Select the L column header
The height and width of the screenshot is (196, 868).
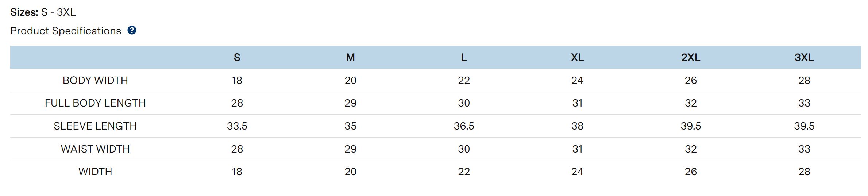pos(464,58)
